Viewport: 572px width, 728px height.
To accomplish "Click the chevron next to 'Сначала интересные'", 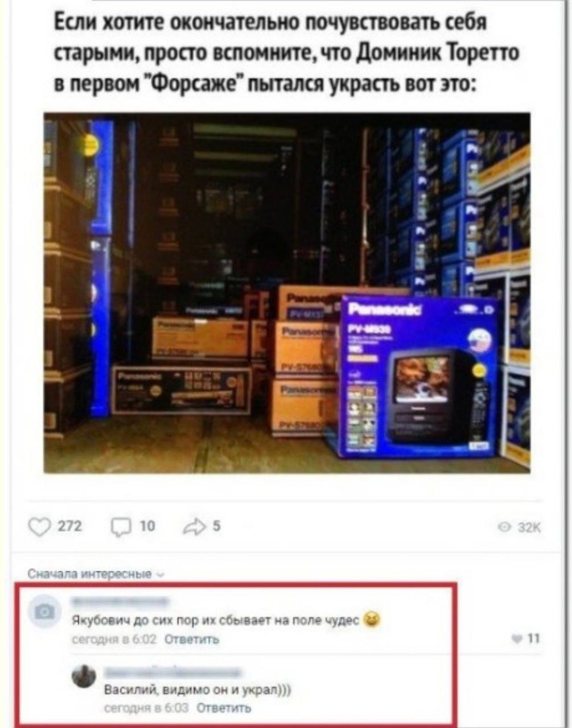I will (161, 574).
